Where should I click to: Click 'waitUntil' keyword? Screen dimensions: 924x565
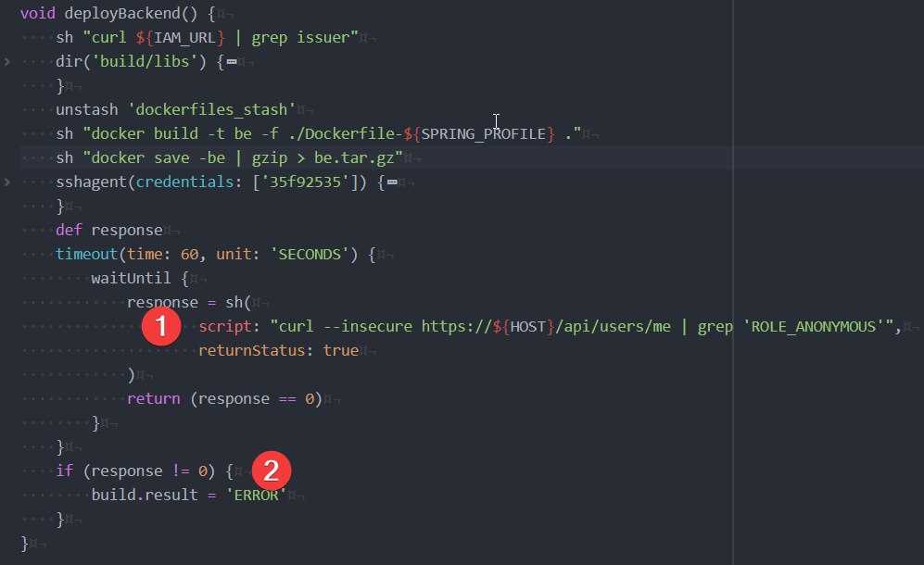click(131, 278)
